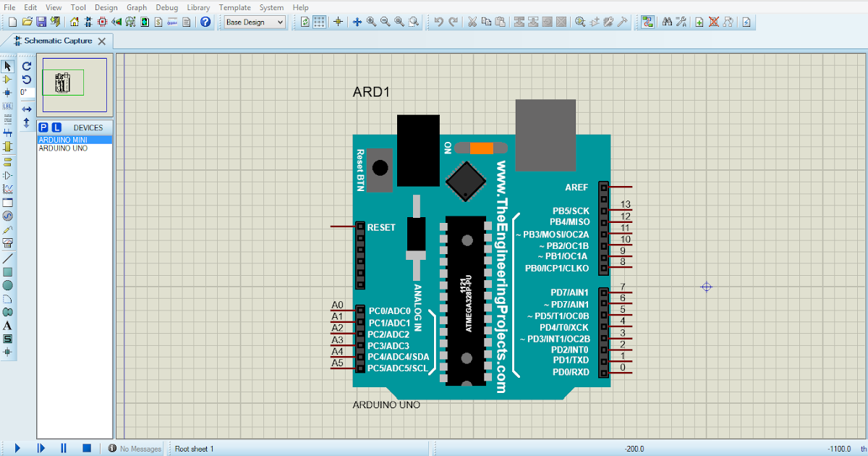Click the X-Mirror horizontal flip icon

27,109
